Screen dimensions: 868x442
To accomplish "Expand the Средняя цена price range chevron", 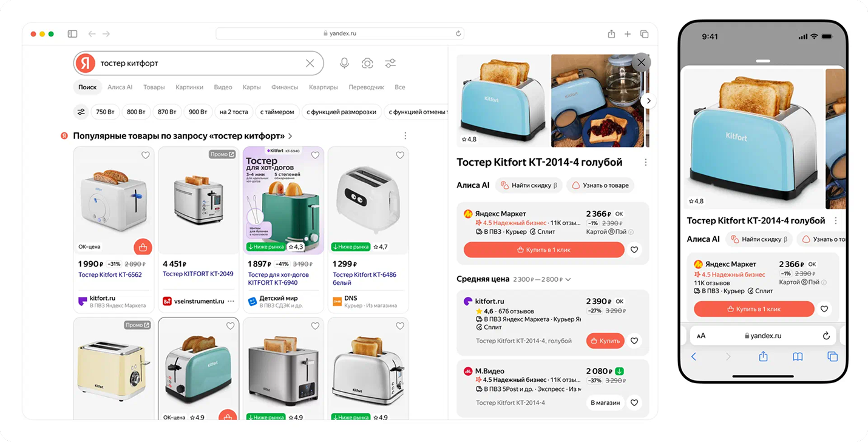I will (x=568, y=280).
